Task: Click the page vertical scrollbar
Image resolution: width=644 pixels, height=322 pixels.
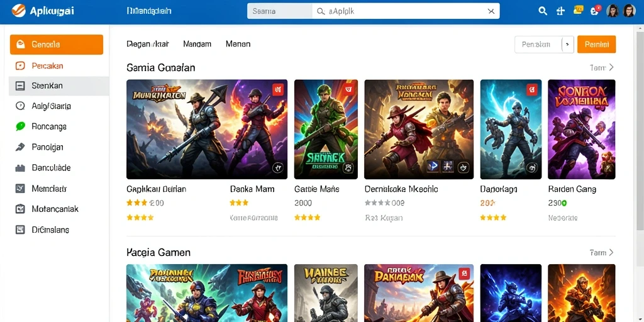Action: point(640,131)
